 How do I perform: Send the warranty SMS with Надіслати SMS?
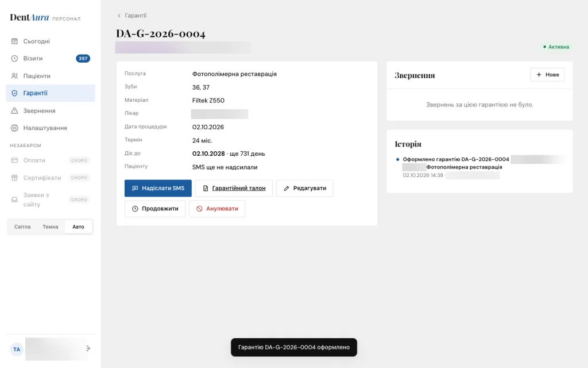click(x=158, y=188)
